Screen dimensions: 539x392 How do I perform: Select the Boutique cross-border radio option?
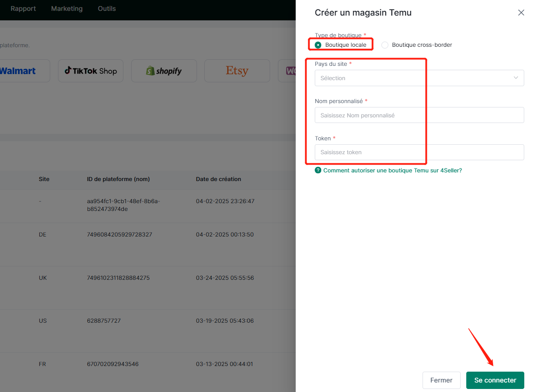pyautogui.click(x=385, y=45)
